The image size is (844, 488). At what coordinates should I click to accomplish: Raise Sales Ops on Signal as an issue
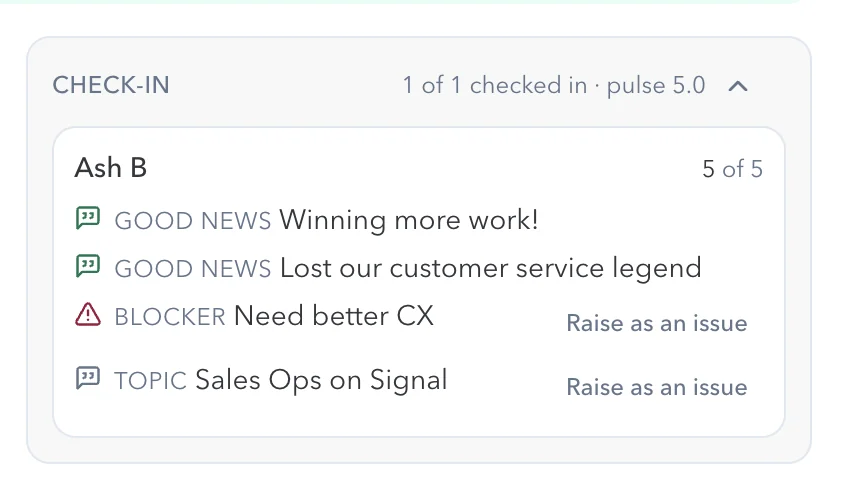tap(657, 387)
